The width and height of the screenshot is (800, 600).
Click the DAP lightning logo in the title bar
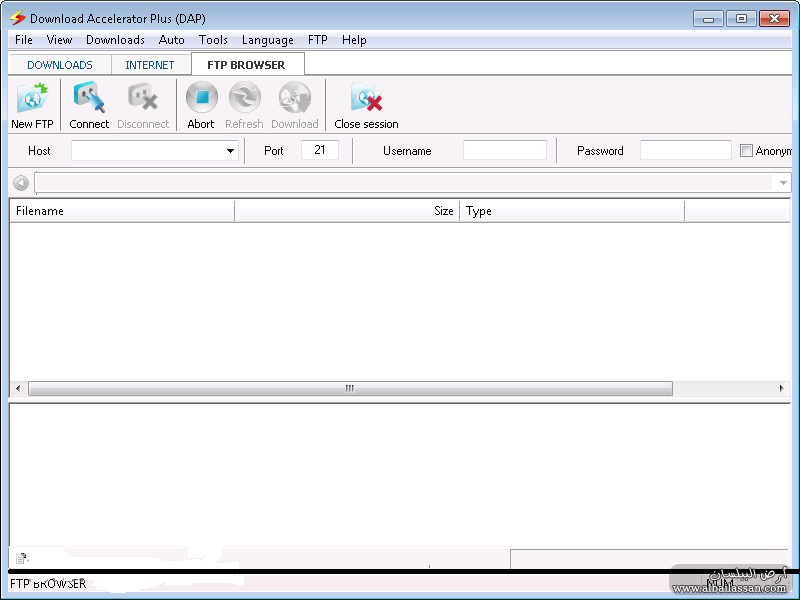click(x=17, y=18)
